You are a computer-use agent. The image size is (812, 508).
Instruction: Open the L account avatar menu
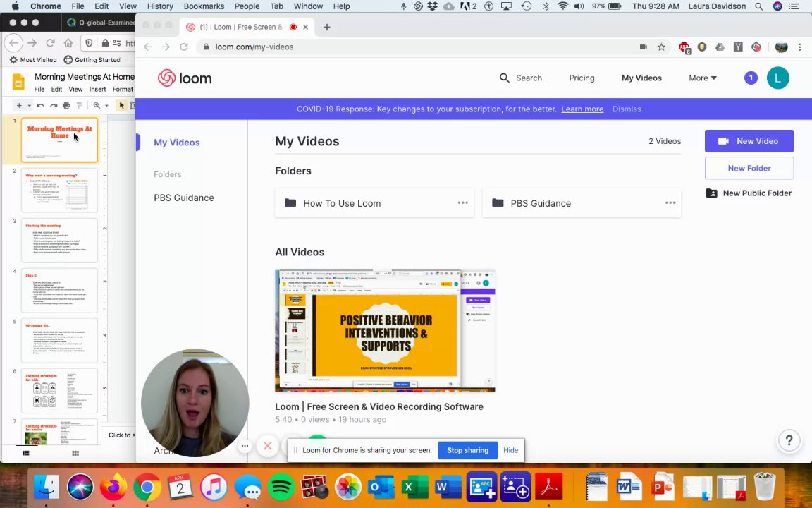pos(777,78)
